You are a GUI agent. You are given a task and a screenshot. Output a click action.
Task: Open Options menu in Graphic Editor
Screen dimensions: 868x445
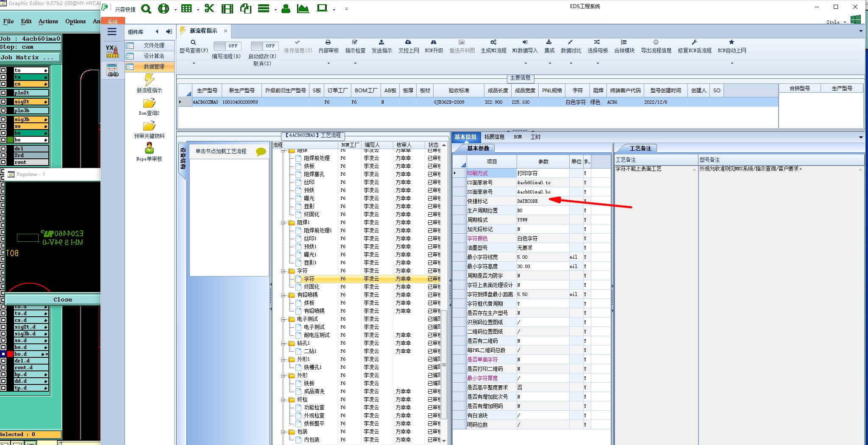pyautogui.click(x=75, y=21)
